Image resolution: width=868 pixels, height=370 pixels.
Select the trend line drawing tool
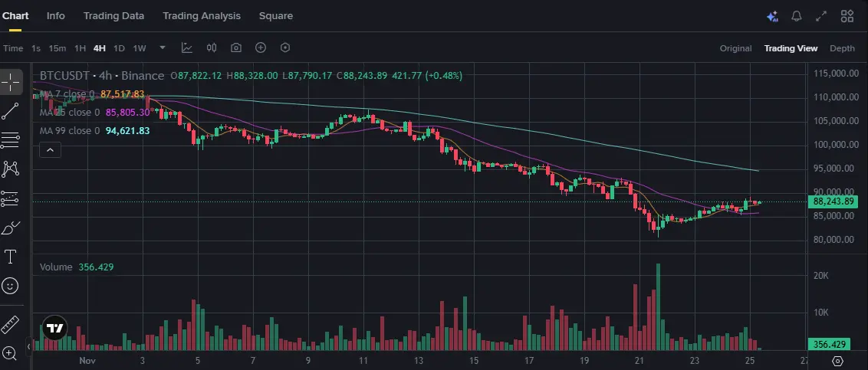[10, 111]
